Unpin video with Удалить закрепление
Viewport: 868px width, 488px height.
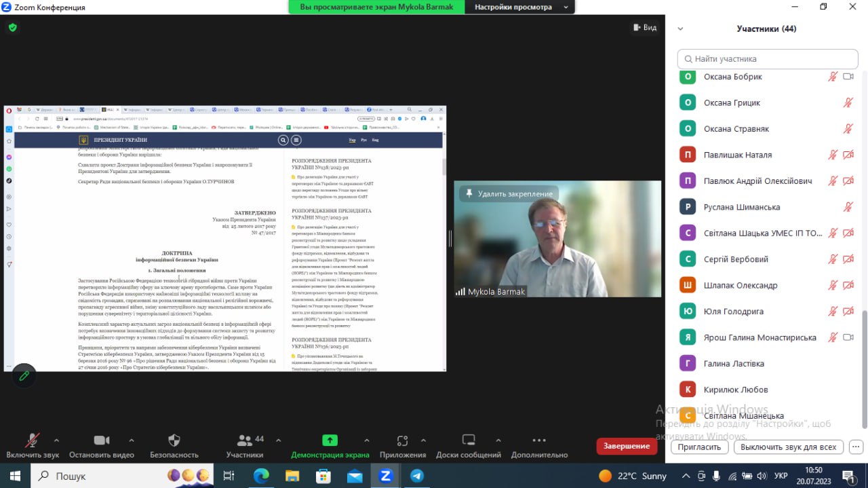(x=508, y=193)
